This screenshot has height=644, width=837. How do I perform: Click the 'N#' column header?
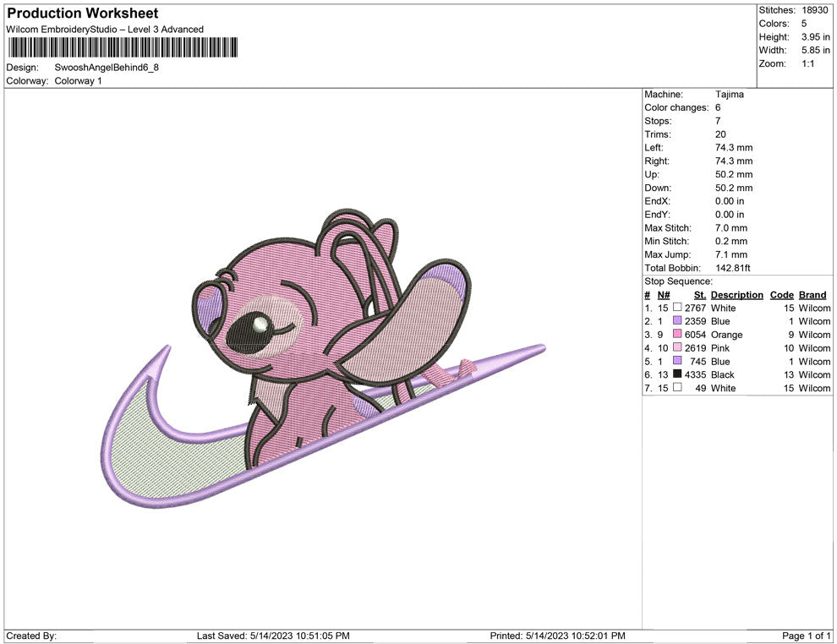click(x=664, y=295)
